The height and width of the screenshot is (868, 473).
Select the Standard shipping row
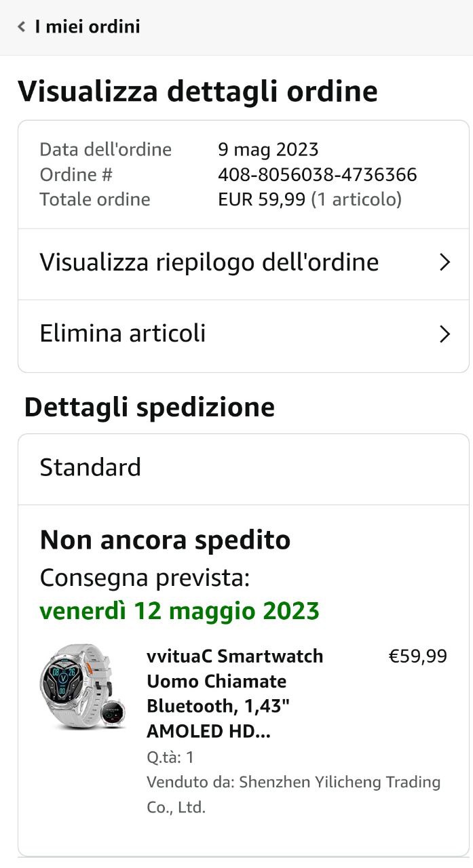[91, 468]
